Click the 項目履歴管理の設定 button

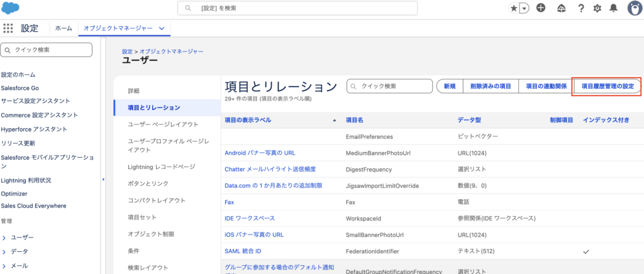pyautogui.click(x=607, y=86)
